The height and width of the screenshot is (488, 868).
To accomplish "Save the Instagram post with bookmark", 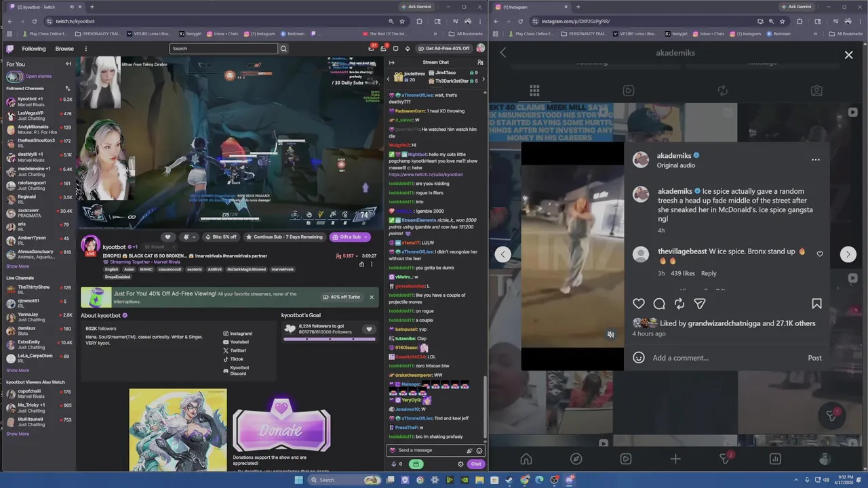I will [816, 304].
